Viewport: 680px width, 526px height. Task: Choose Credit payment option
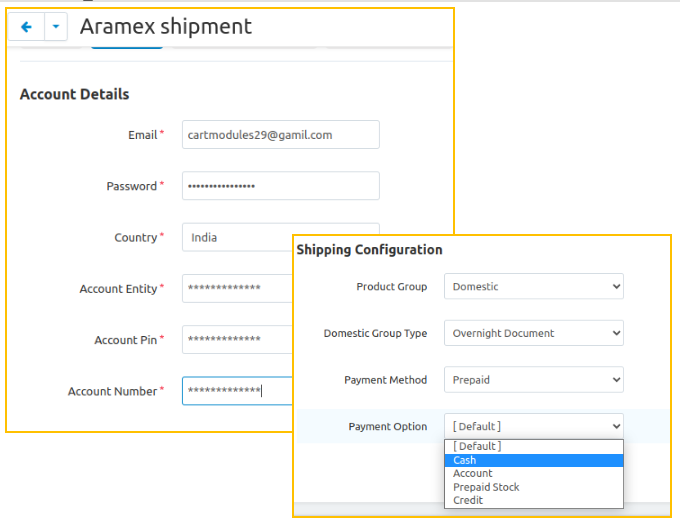(534, 500)
